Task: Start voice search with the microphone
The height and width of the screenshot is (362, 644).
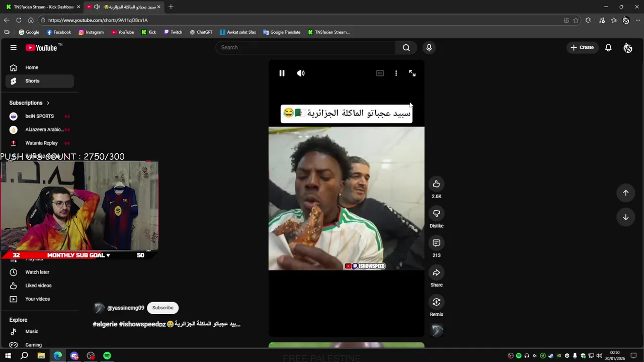Action: pyautogui.click(x=429, y=48)
